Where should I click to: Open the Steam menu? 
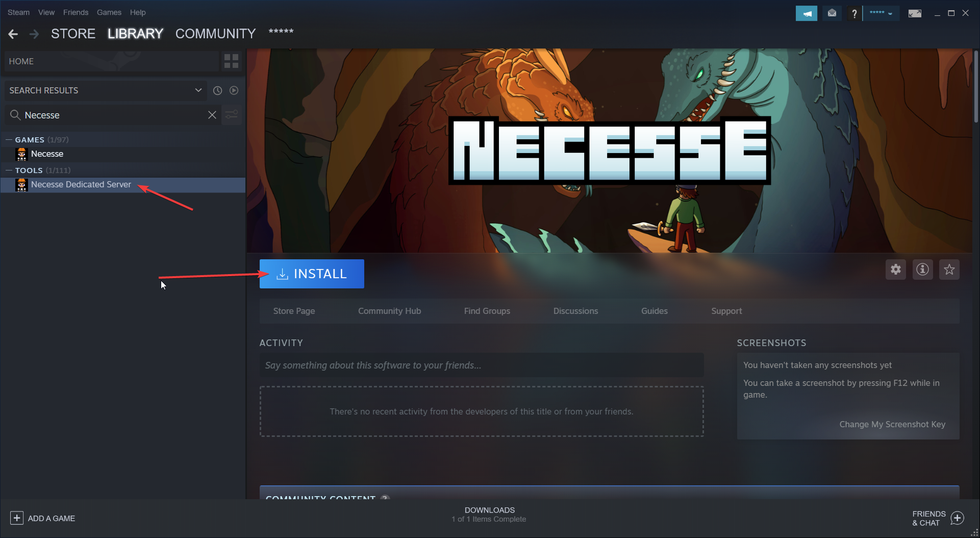18,12
